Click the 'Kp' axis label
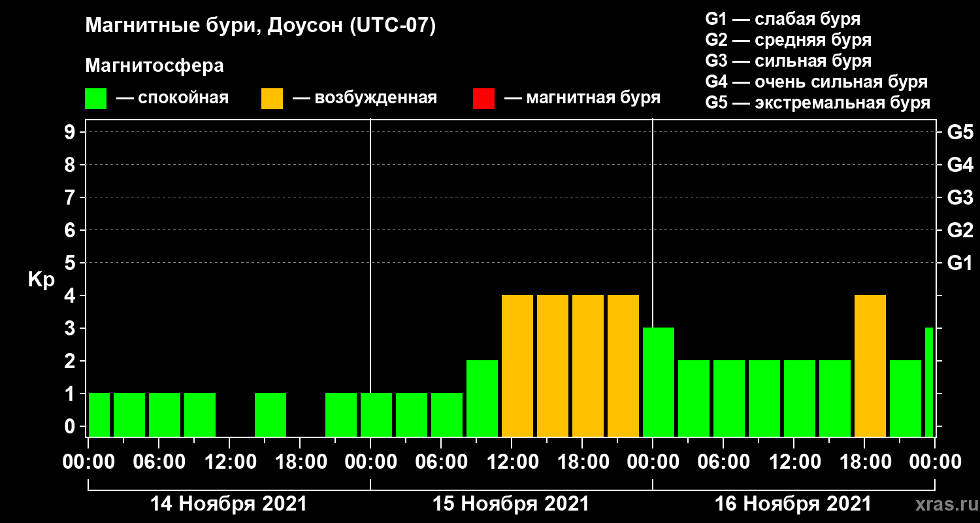 point(41,280)
